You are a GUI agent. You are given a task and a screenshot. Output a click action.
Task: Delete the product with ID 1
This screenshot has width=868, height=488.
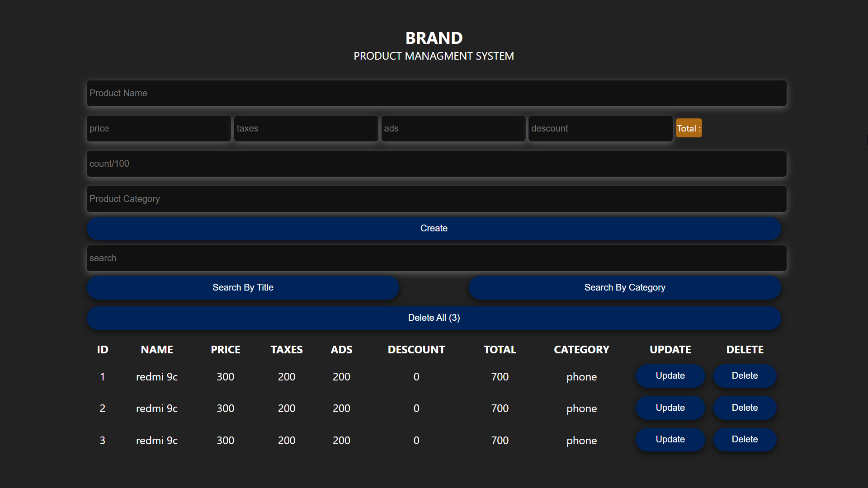tap(745, 376)
